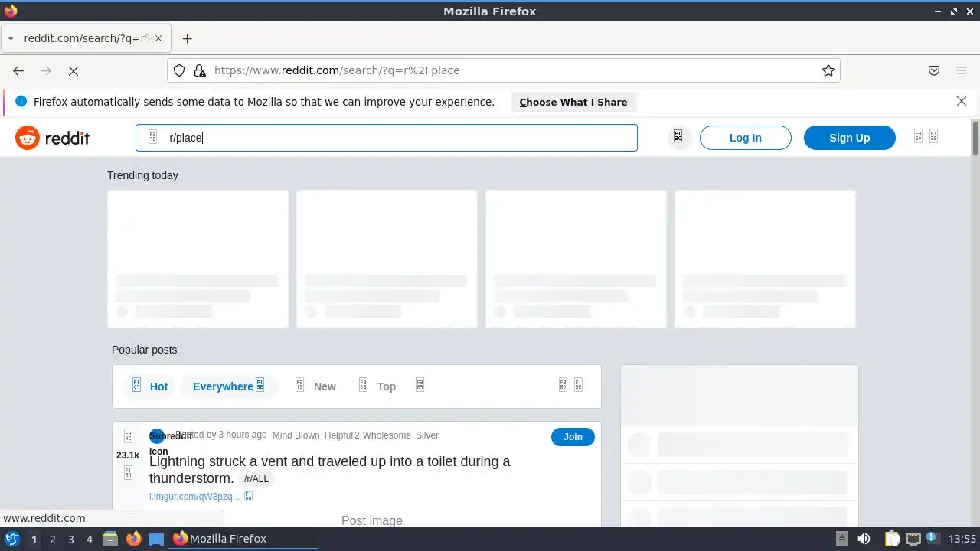The height and width of the screenshot is (551, 980).
Task: Click the Wholesome award label
Action: 387,435
